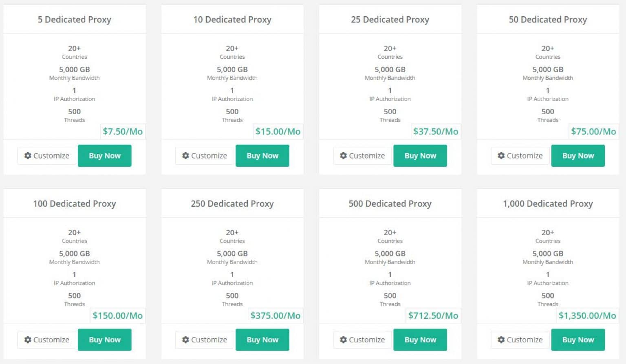This screenshot has height=364, width=626.
Task: Click Buy Now for the 100 Dedicated Proxy plan
Action: (104, 340)
